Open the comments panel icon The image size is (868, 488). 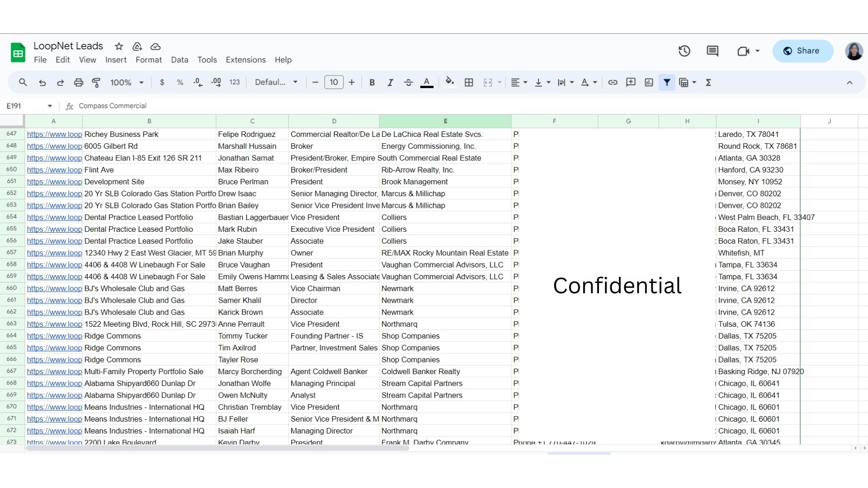(x=712, y=51)
